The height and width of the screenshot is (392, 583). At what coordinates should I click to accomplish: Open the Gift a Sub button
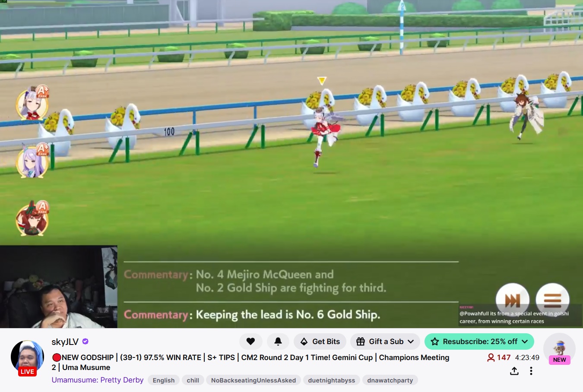point(385,341)
